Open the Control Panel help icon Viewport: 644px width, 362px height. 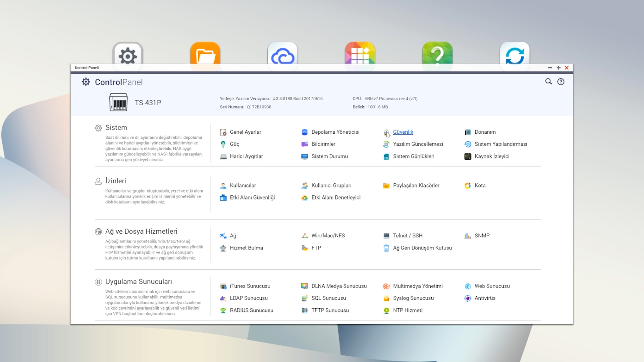point(561,82)
